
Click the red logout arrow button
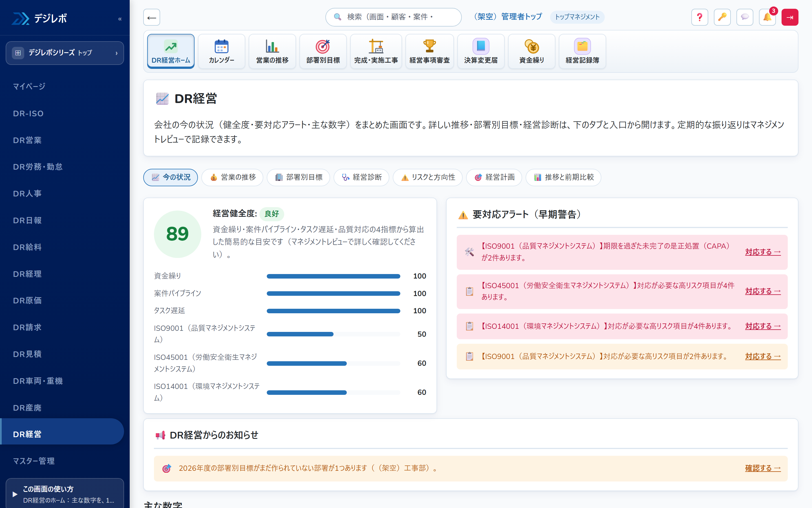click(790, 17)
